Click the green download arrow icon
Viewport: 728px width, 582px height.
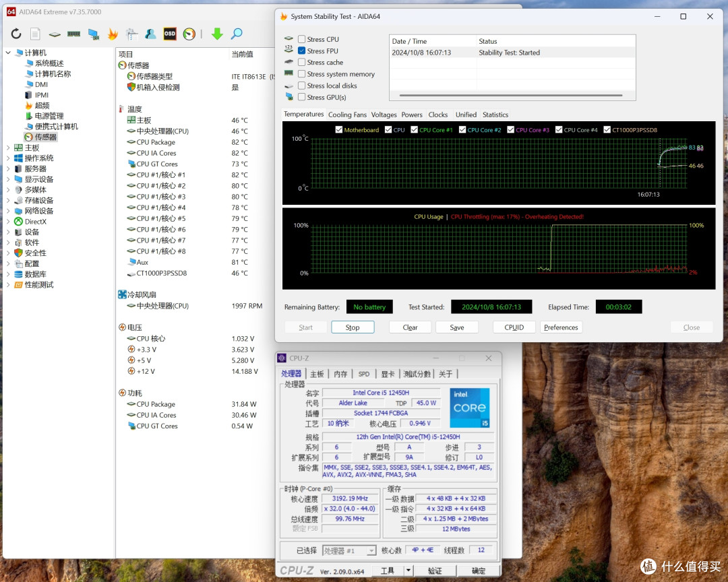[x=217, y=34]
